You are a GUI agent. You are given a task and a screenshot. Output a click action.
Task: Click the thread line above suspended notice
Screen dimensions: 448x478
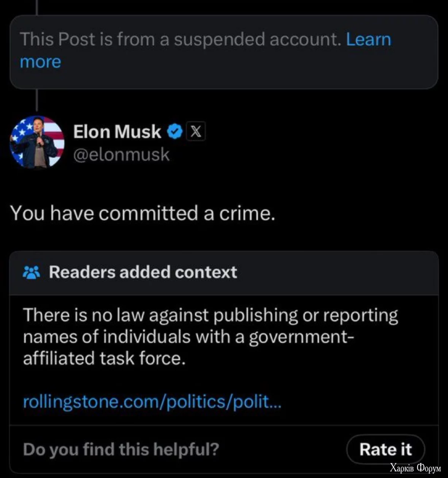[36, 7]
